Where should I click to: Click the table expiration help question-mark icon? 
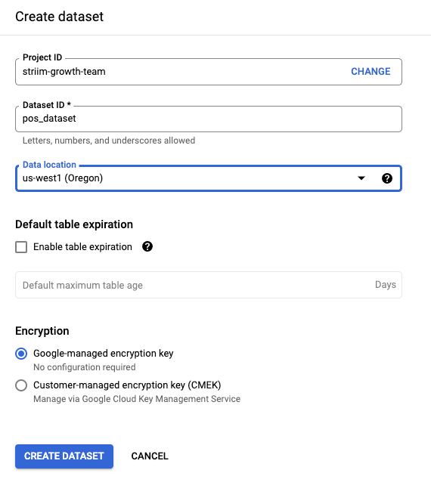147,247
